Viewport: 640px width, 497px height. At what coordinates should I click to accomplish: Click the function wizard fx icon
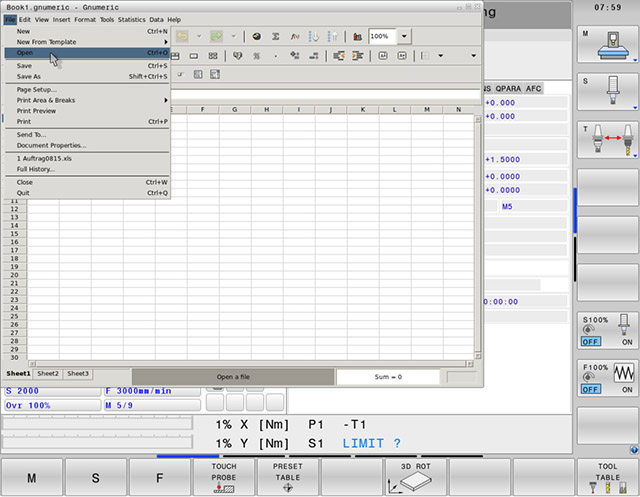[x=295, y=36]
